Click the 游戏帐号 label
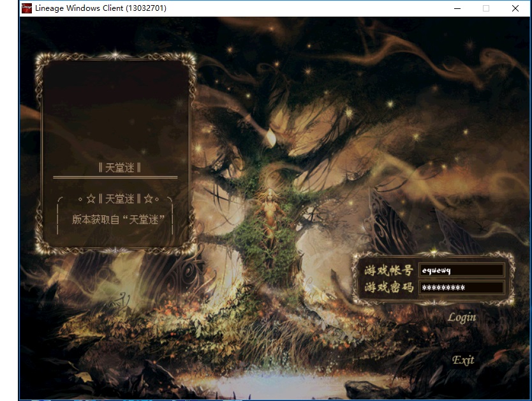Screen dimensions: 532x401 coord(389,270)
